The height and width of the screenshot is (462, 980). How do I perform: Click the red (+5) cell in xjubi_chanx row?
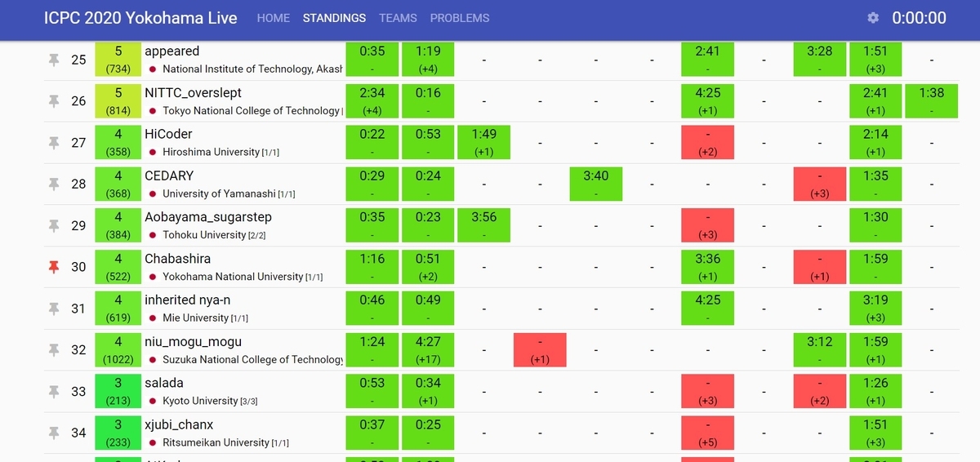[x=708, y=433]
